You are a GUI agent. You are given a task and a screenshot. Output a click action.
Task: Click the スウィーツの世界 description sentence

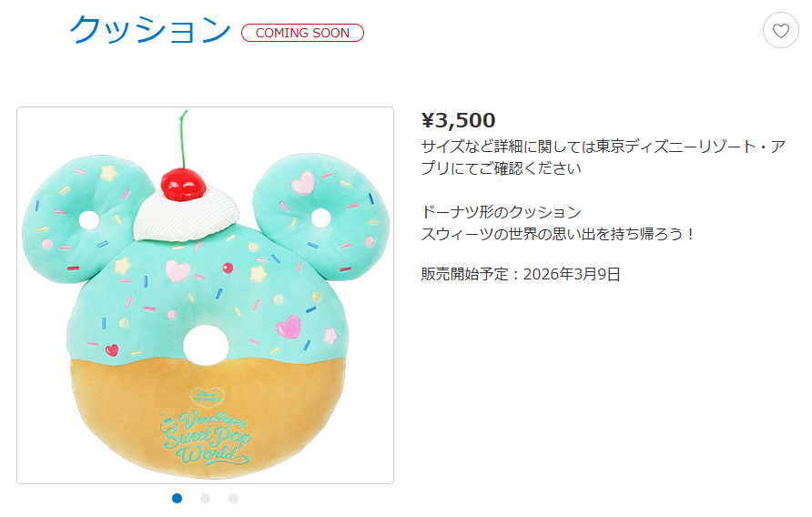(557, 234)
